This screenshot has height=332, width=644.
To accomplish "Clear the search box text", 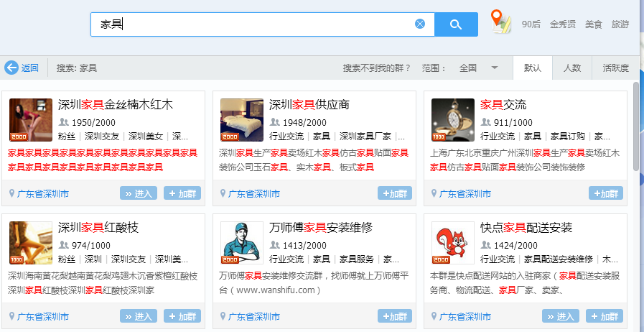I will (420, 24).
